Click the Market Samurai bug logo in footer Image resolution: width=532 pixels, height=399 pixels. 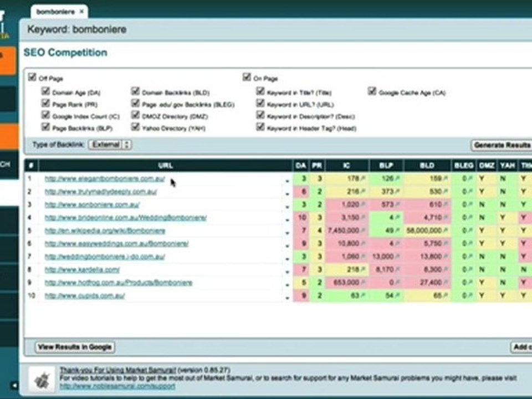coord(42,379)
